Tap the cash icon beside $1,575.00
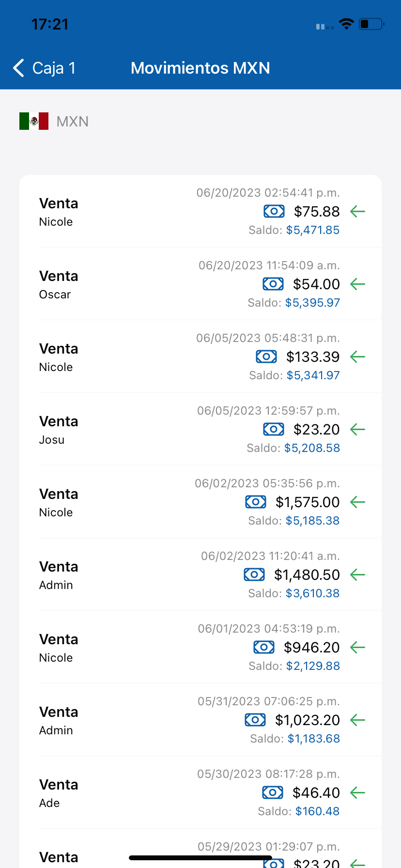Screen dimensions: 401x868 pyautogui.click(x=255, y=502)
